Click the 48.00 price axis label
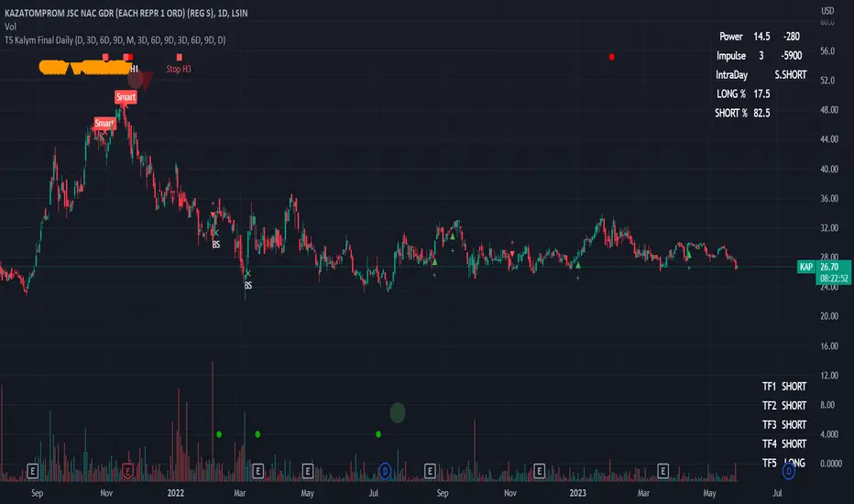 click(829, 110)
